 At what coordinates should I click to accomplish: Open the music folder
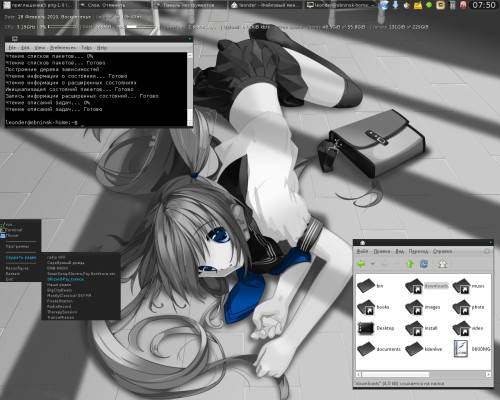click(469, 286)
